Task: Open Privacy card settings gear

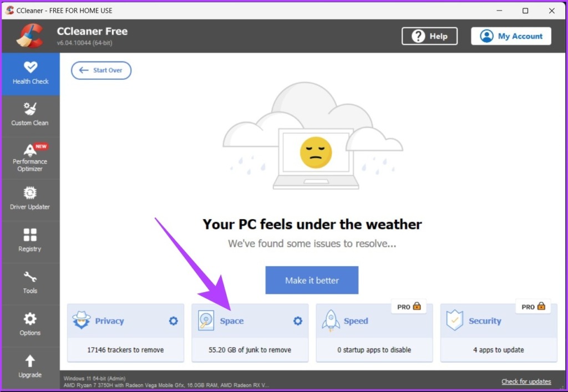Action: (174, 320)
